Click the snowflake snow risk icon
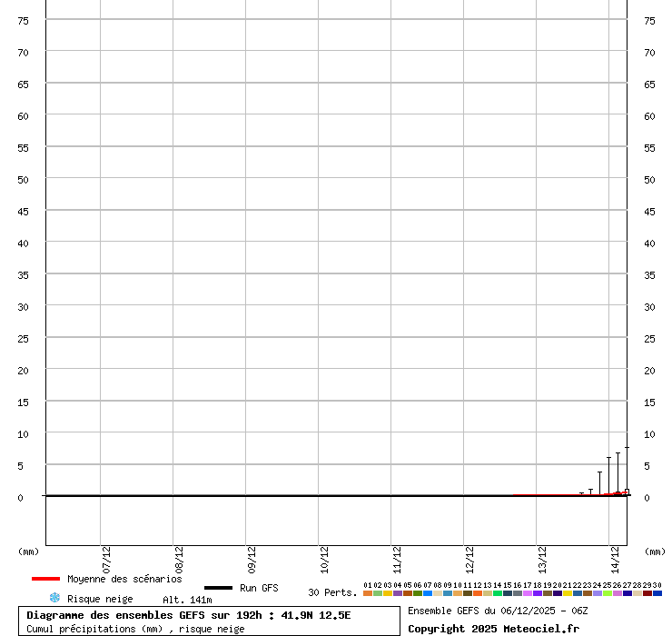Screen dimensions: 672x636 54,598
